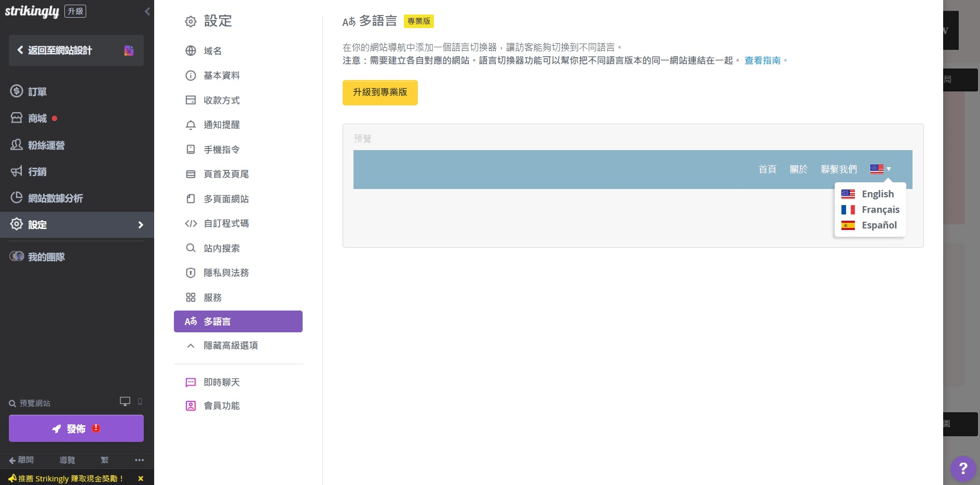Switch to desktop preview monitor icon
Screen dimensions: 980x485
point(125,401)
